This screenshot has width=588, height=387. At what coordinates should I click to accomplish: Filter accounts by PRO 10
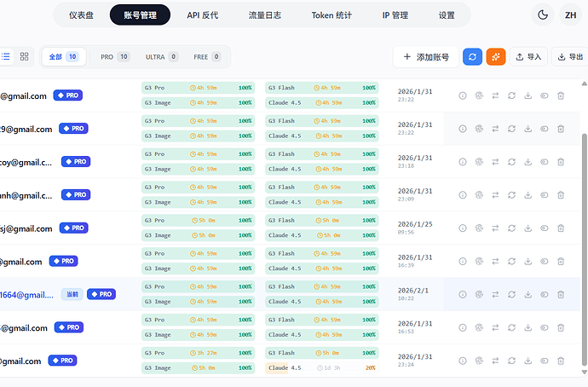point(115,57)
